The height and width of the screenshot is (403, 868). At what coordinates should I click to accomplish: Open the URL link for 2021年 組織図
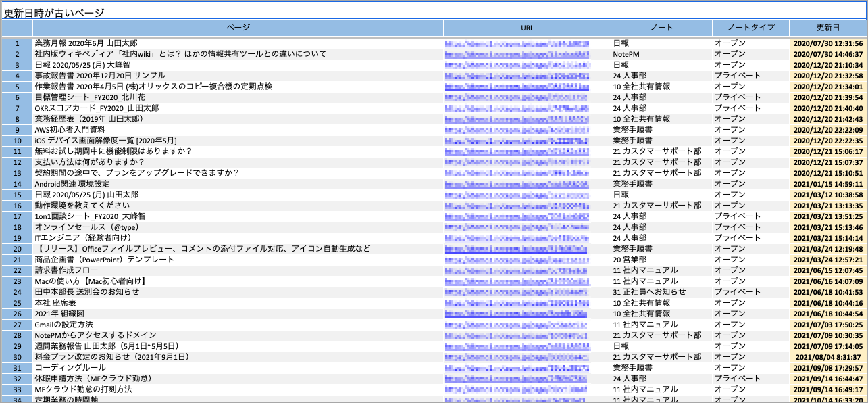[517, 314]
